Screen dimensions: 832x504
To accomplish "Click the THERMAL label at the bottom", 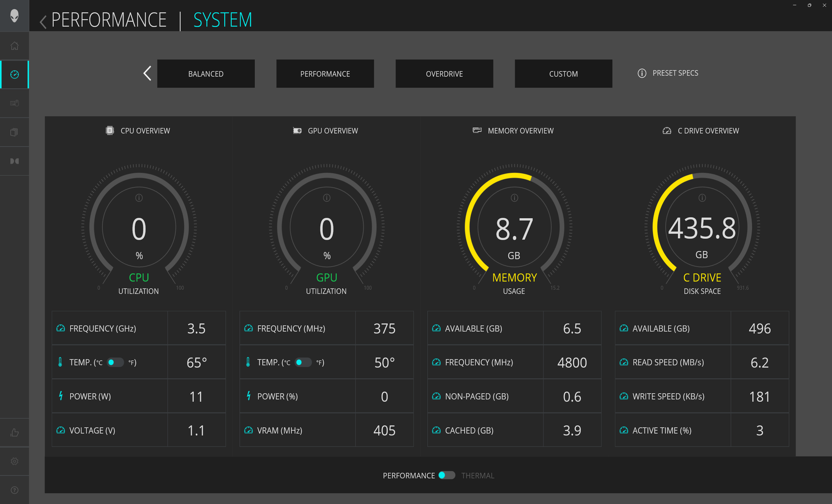I will [478, 475].
